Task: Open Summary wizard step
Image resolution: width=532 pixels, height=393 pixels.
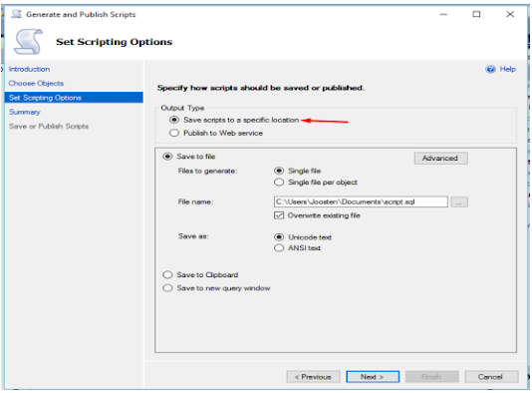Action: tap(25, 112)
